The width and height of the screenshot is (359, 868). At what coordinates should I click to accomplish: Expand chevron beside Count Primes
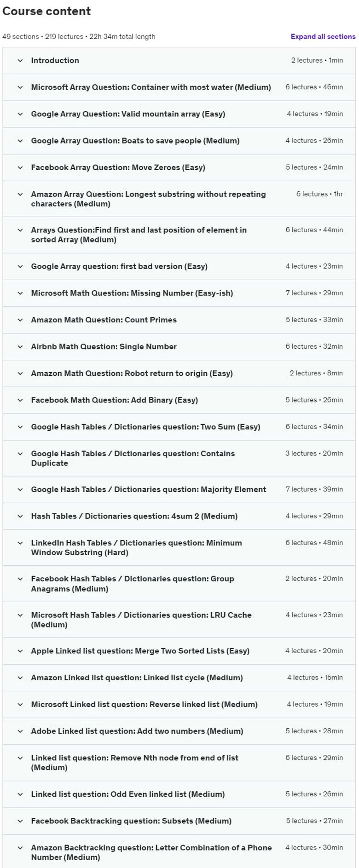[x=20, y=320]
